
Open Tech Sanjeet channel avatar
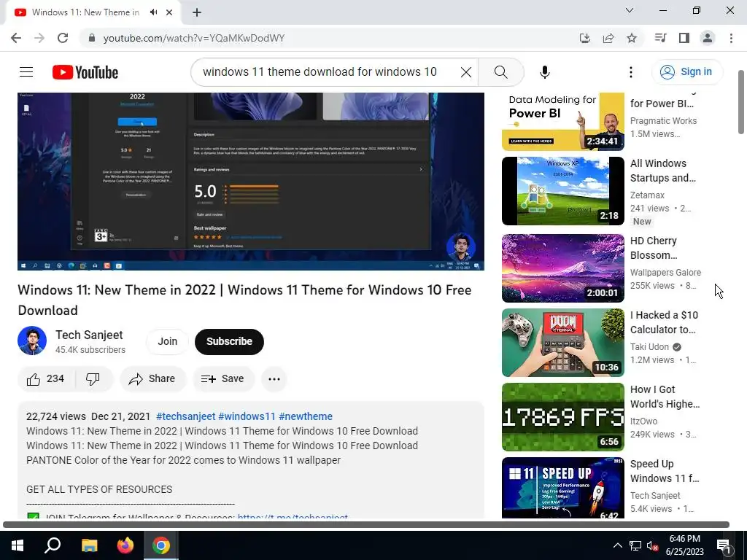point(32,341)
